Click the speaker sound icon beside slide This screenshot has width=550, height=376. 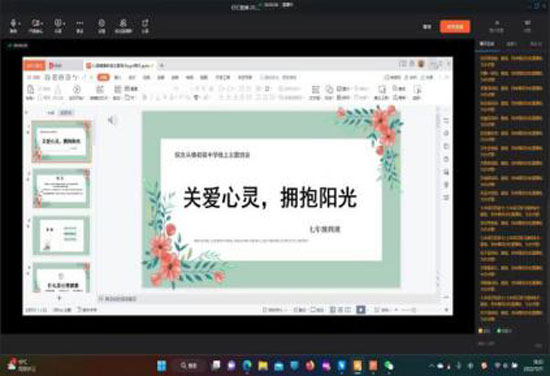(112, 120)
